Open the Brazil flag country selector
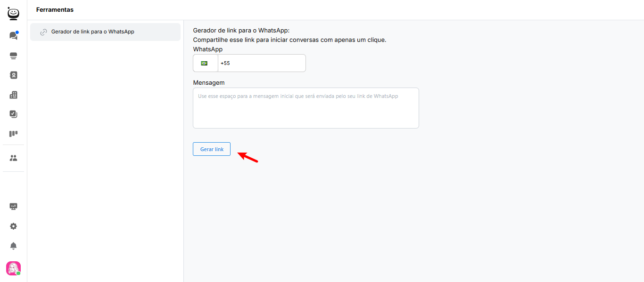Image resolution: width=644 pixels, height=282 pixels. (x=205, y=63)
